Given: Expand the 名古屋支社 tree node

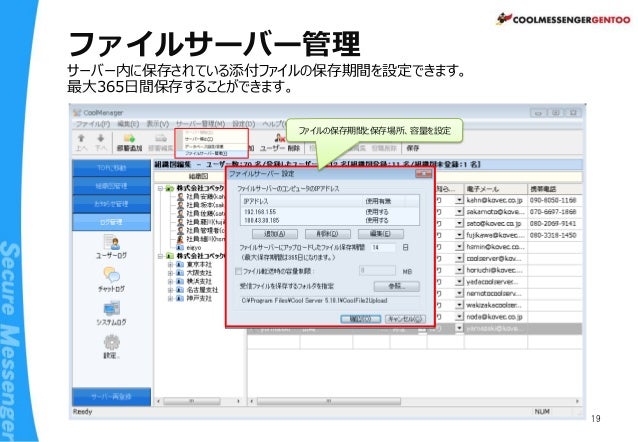Looking at the screenshot, I should (170, 290).
